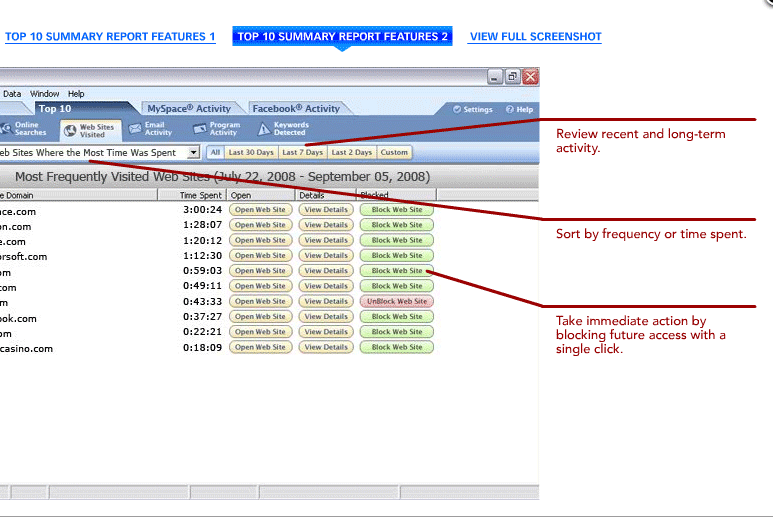Block Web Site in 1:12:30 row
The width and height of the screenshot is (773, 518).
397,255
